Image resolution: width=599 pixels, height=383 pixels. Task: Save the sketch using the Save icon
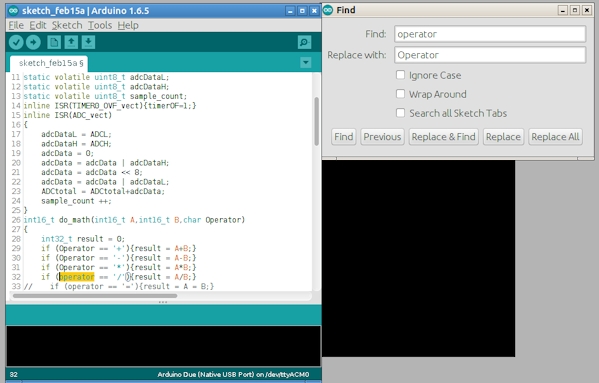[x=88, y=42]
